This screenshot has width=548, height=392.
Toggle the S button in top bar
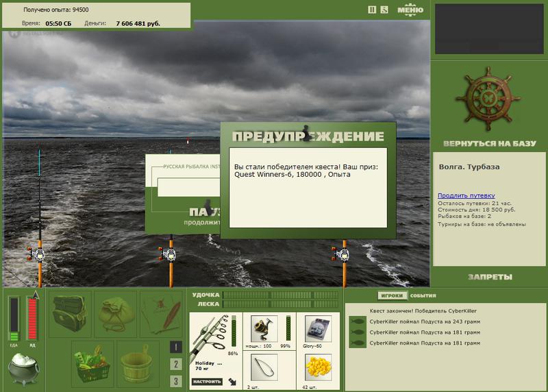click(384, 10)
